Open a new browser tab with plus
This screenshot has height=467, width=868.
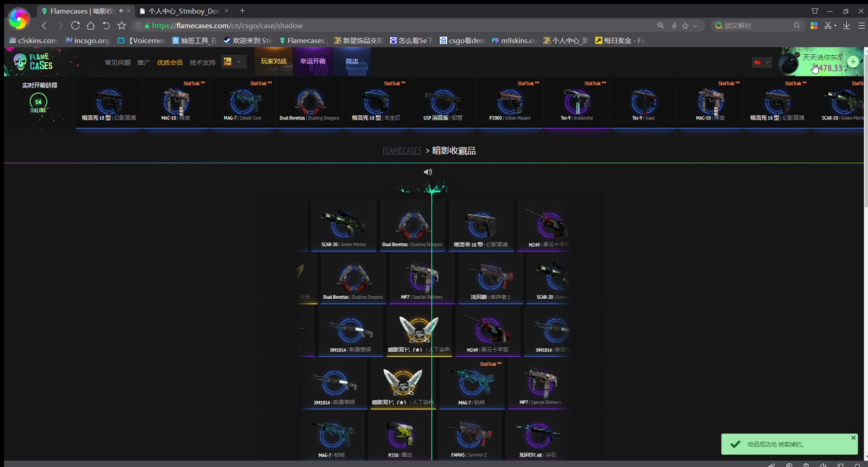point(242,11)
